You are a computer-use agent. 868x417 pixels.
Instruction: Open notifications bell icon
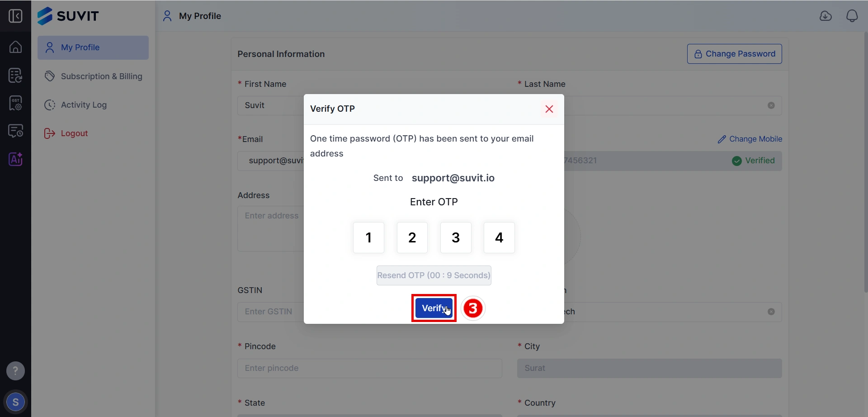point(852,16)
